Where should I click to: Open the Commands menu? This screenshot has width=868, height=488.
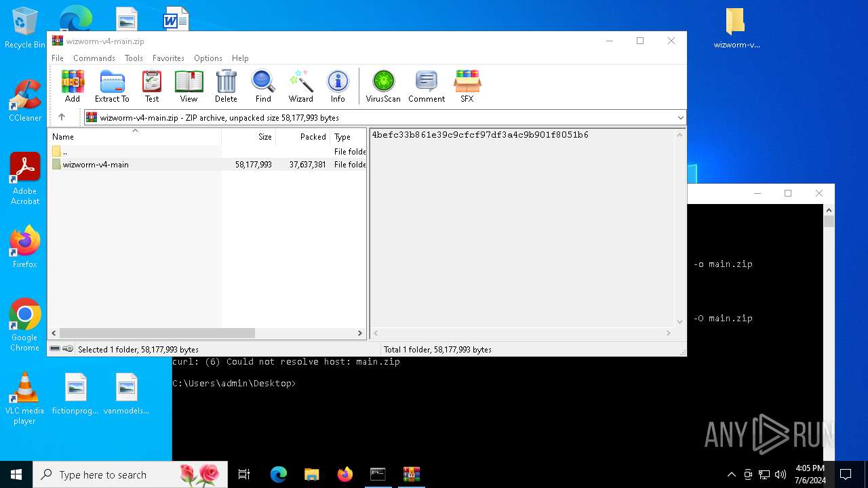pos(94,58)
